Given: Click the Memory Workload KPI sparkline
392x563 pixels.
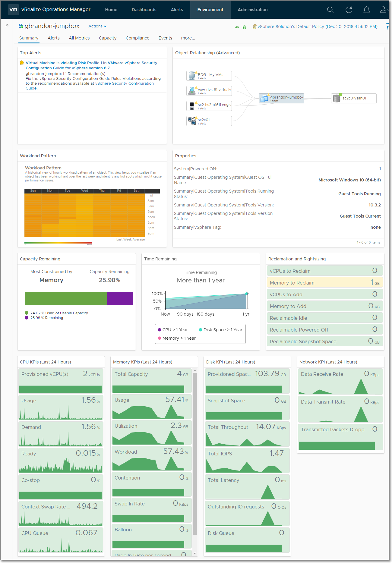Looking at the screenshot, I should tap(148, 464).
